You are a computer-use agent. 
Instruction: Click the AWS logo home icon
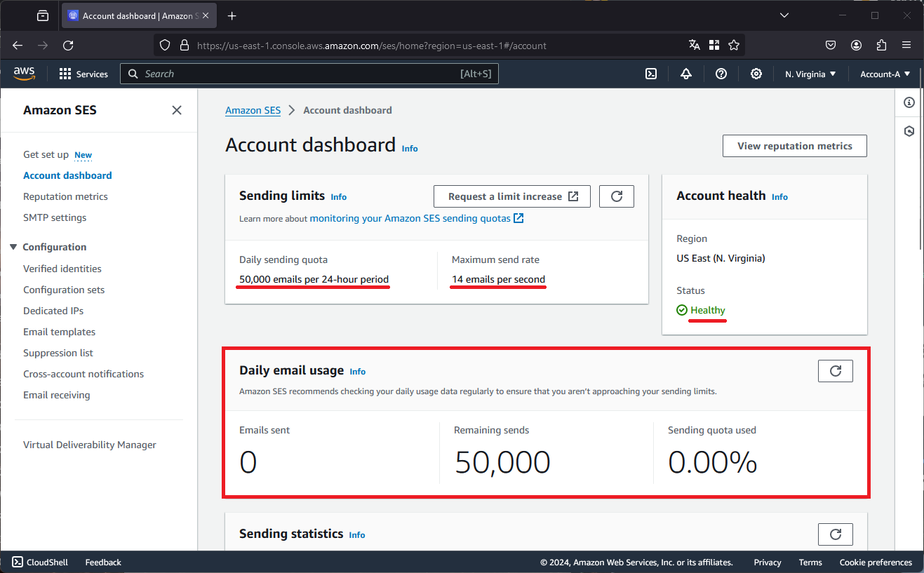tap(24, 73)
